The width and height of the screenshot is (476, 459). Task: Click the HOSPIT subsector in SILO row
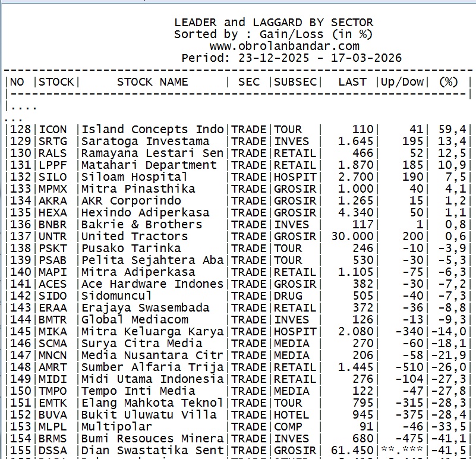pos(295,177)
